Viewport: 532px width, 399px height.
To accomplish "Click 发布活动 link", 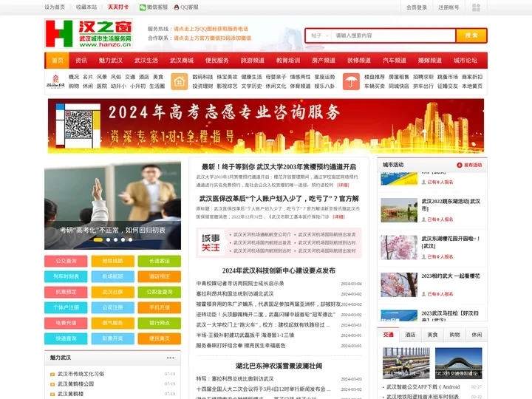I will click(x=473, y=165).
